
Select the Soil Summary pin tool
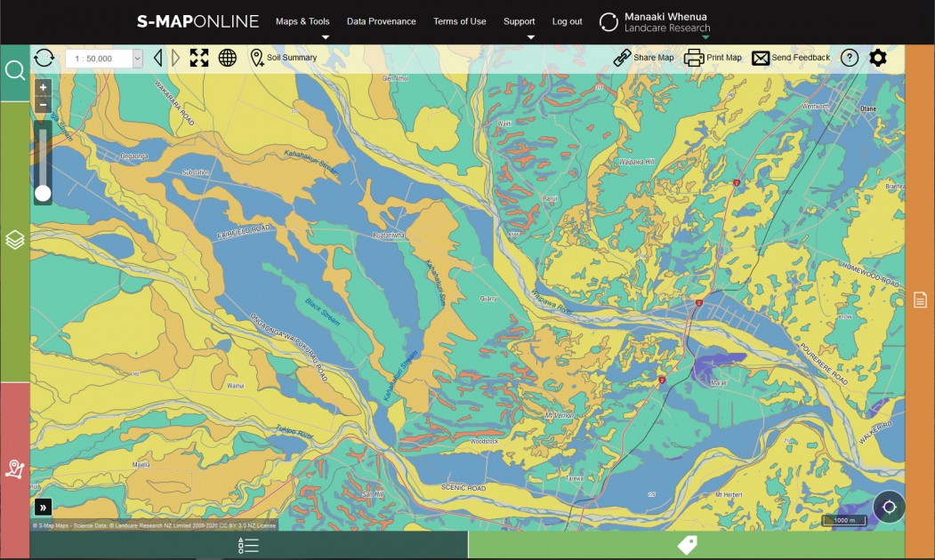pyautogui.click(x=259, y=57)
